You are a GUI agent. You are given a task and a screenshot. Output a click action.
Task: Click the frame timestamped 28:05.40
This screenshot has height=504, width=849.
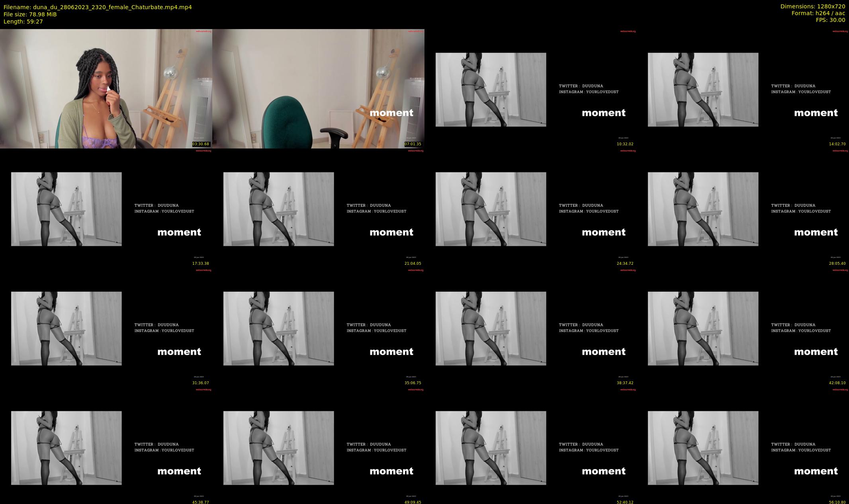(743, 208)
